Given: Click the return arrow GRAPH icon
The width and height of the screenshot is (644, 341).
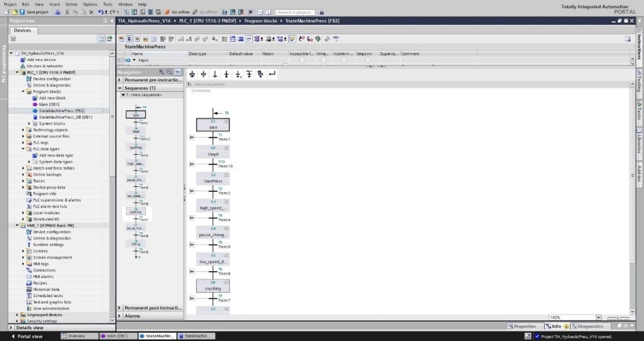Looking at the screenshot, I should pyautogui.click(x=272, y=74).
